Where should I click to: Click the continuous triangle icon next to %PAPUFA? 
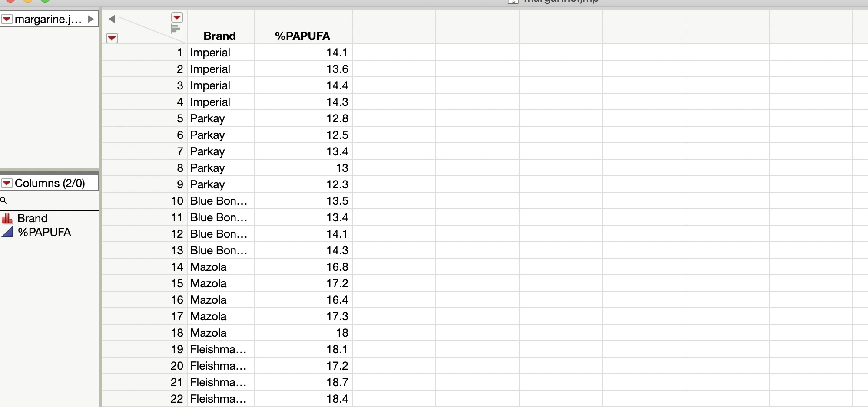7,232
